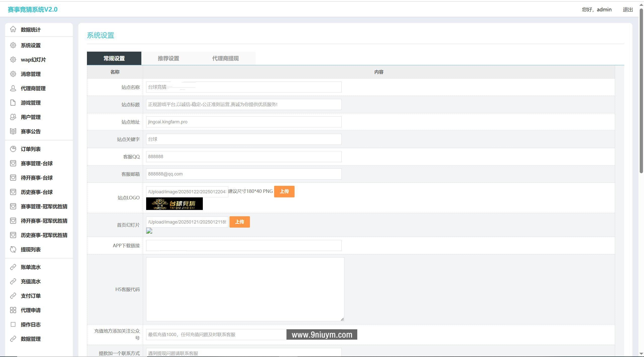Screen dimensions: 644x357
Task: Click the 提款加一个联系方式 input field
Action: tap(244, 352)
